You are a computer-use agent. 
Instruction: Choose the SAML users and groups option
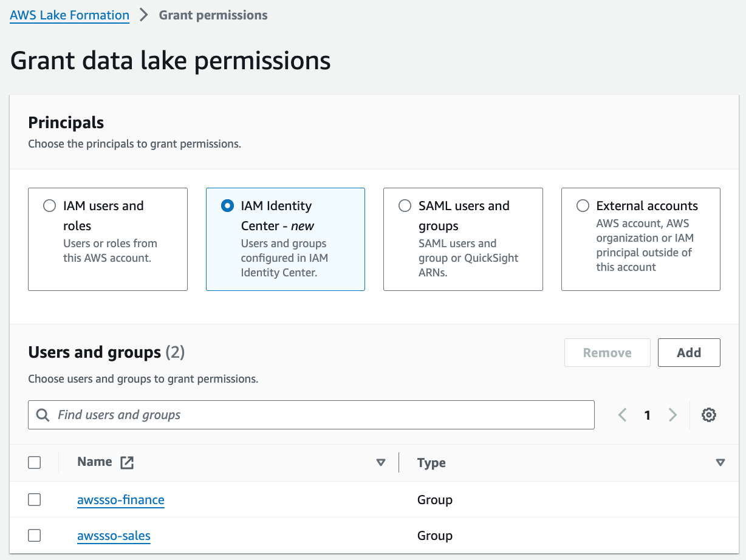(x=405, y=206)
